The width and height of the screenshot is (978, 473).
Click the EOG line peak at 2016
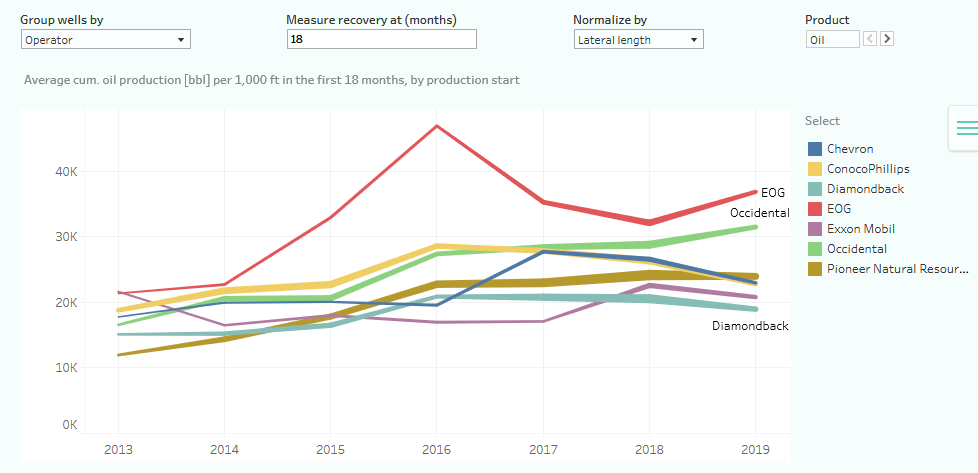click(x=437, y=126)
